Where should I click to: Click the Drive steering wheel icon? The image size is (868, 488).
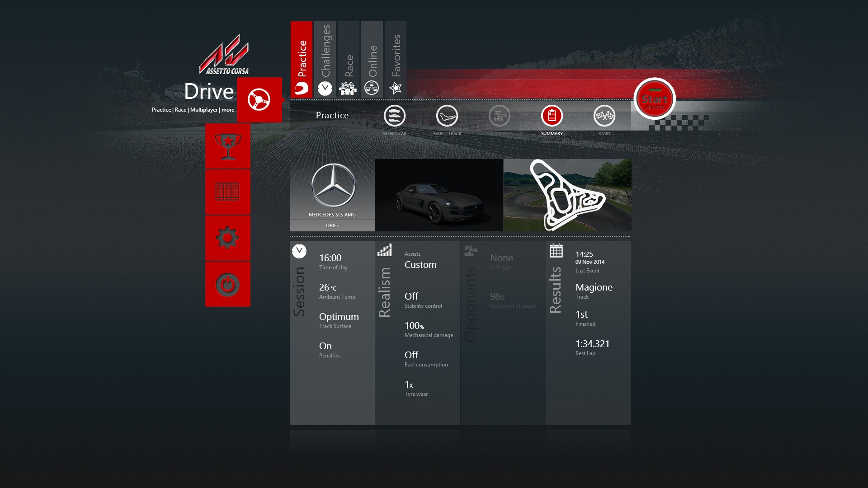(259, 100)
